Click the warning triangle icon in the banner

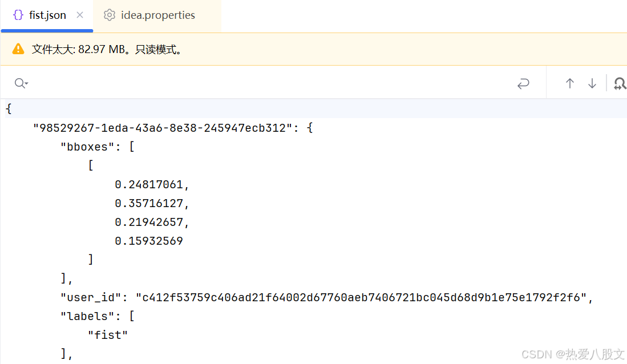tap(17, 49)
